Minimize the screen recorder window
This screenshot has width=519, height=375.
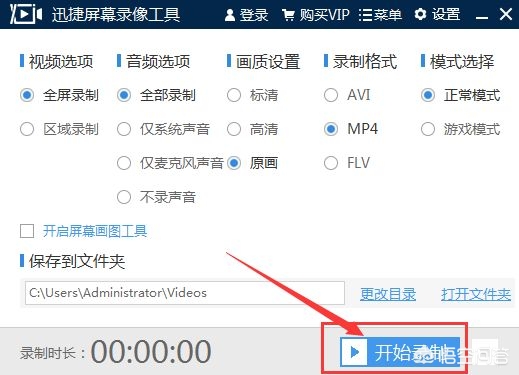(482, 17)
